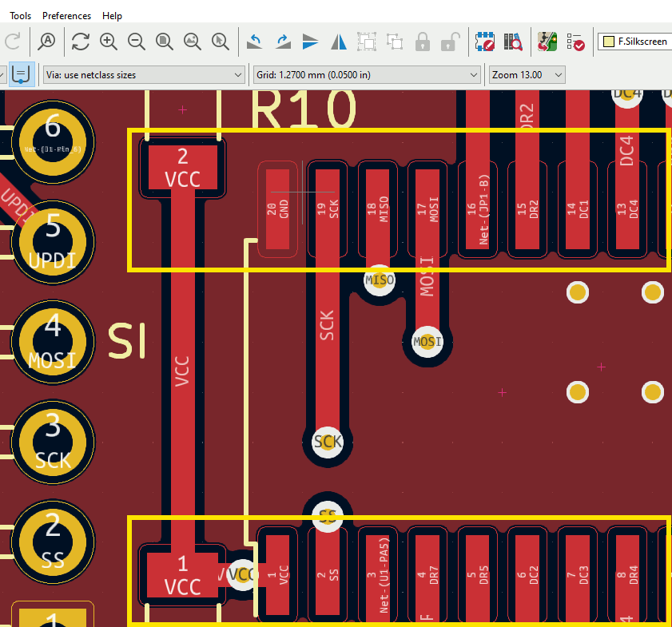Rotate selection clockwise
This screenshot has width=672, height=627.
point(283,41)
